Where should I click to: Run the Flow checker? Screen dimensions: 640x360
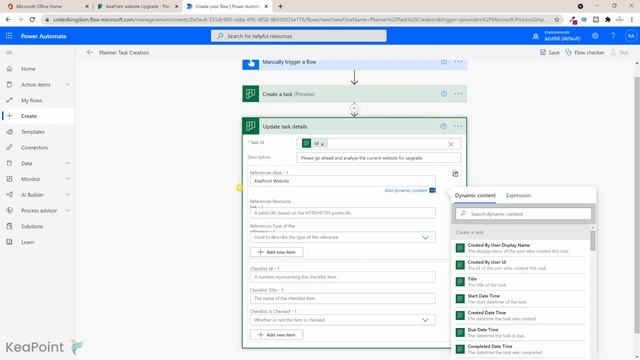pos(585,53)
